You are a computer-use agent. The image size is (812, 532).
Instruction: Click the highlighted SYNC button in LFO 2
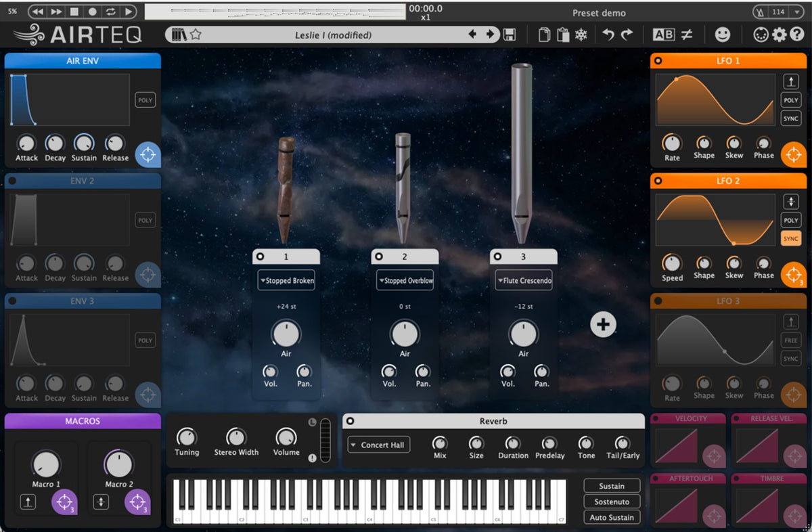tap(790, 239)
